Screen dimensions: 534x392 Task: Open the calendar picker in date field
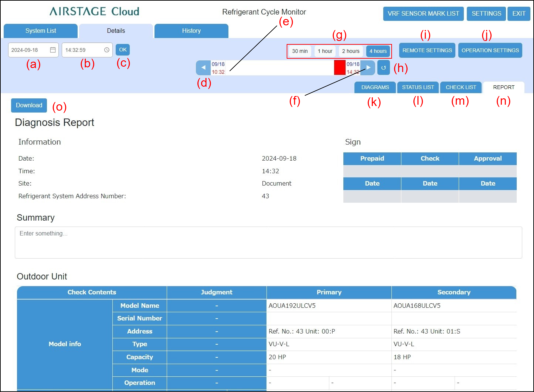tap(53, 50)
